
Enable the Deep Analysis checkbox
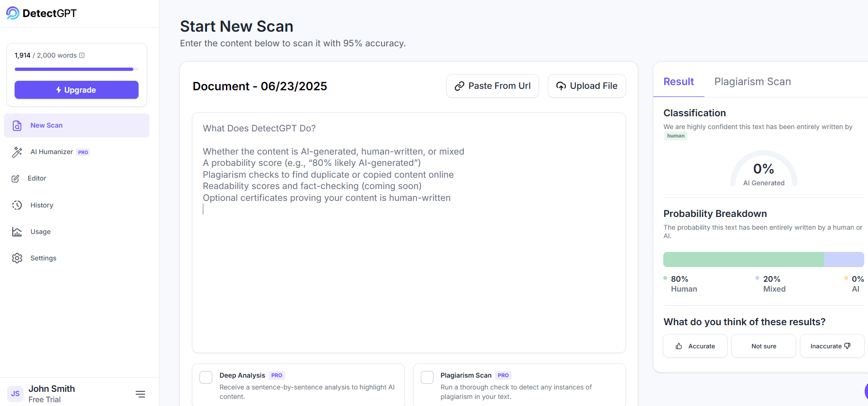tap(206, 377)
